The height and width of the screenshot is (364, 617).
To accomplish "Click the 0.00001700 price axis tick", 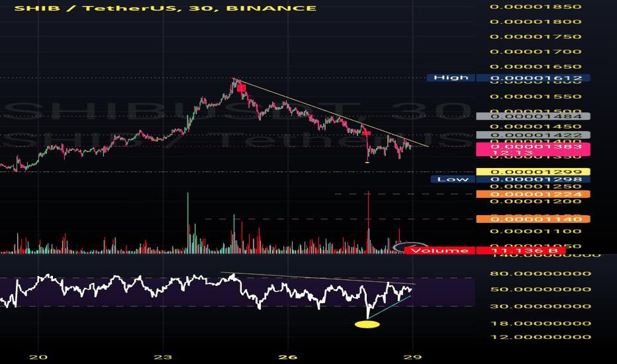I will [536, 52].
